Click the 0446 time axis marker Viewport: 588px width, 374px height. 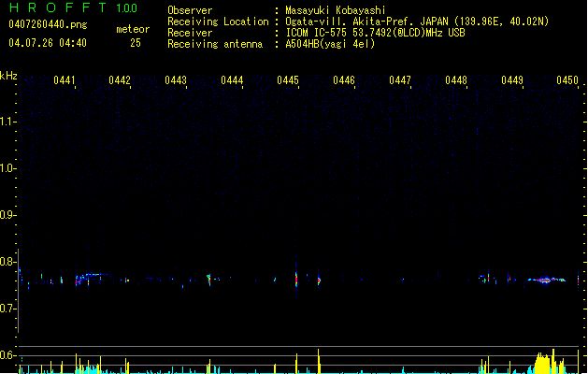click(344, 79)
